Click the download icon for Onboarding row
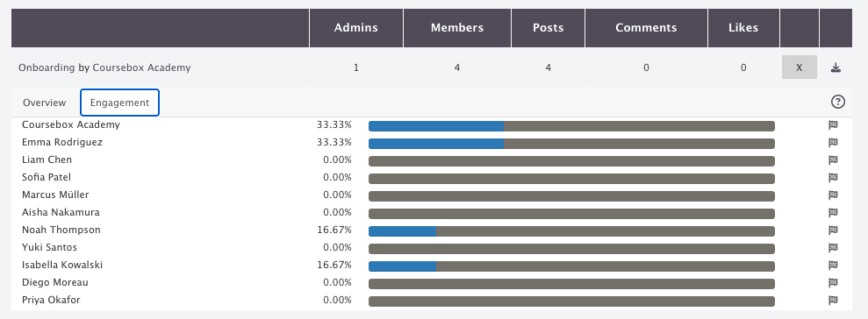 [836, 67]
